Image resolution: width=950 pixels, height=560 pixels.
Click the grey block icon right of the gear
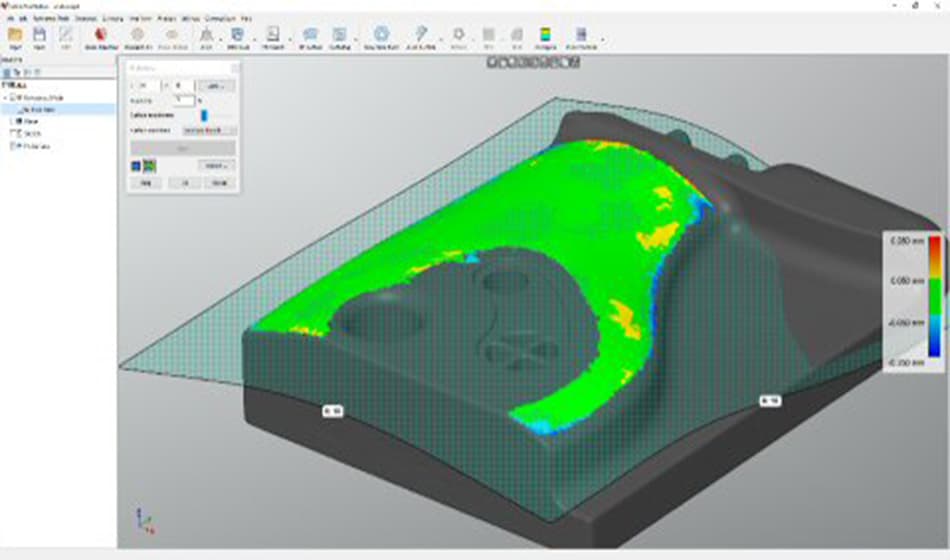click(488, 35)
